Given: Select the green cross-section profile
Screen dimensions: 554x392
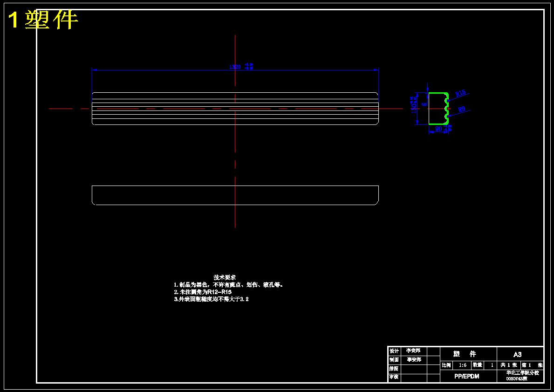Looking at the screenshot, I should [439, 109].
